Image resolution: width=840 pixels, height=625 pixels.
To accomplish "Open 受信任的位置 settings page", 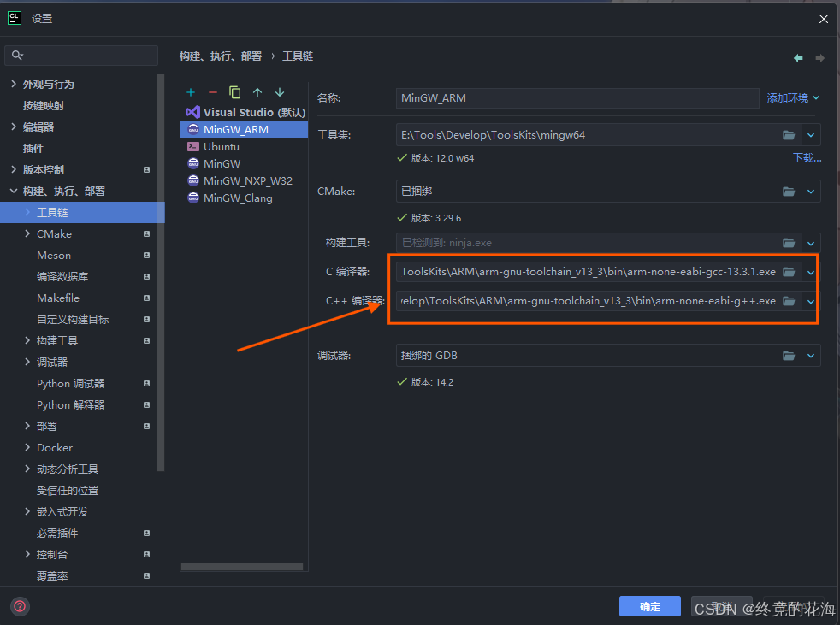I will pyautogui.click(x=68, y=491).
